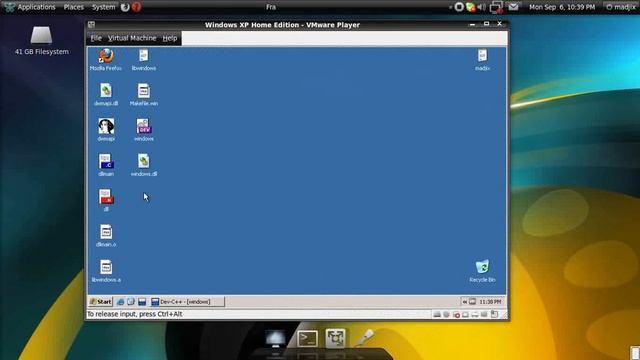The width and height of the screenshot is (640, 360).
Task: Launch Internet Explorer from XP quick launch
Action: point(120,302)
